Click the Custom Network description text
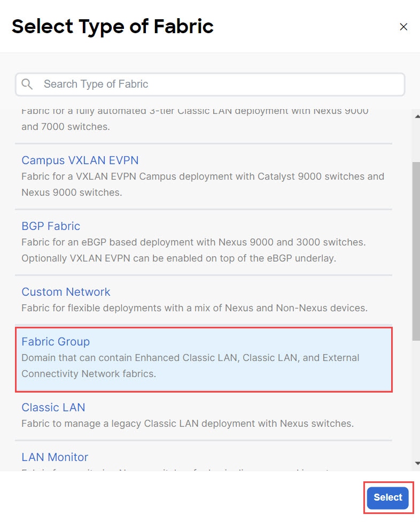Viewport: 420px width, 522px height. tap(195, 308)
